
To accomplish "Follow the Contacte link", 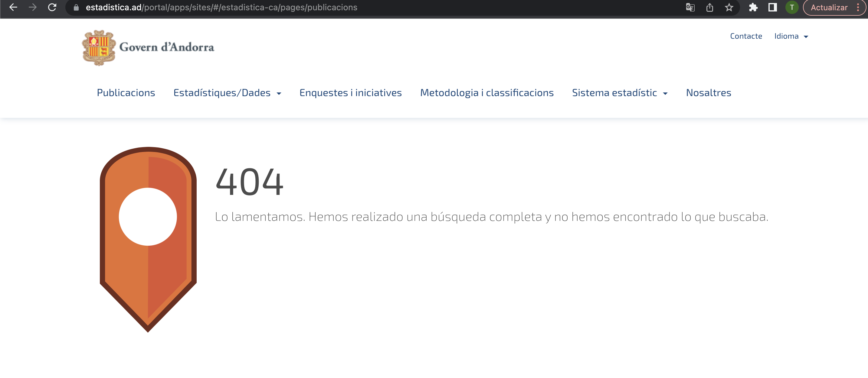I will pyautogui.click(x=746, y=36).
